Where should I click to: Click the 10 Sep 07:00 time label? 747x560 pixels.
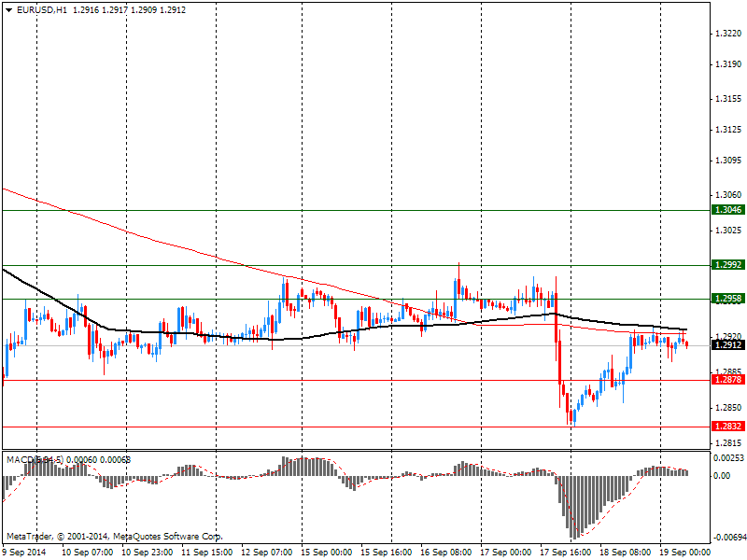88,553
